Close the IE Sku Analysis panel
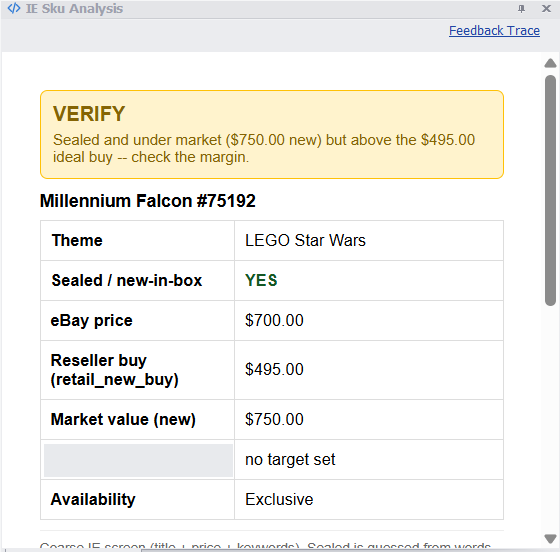This screenshot has width=560, height=552. 546,9
